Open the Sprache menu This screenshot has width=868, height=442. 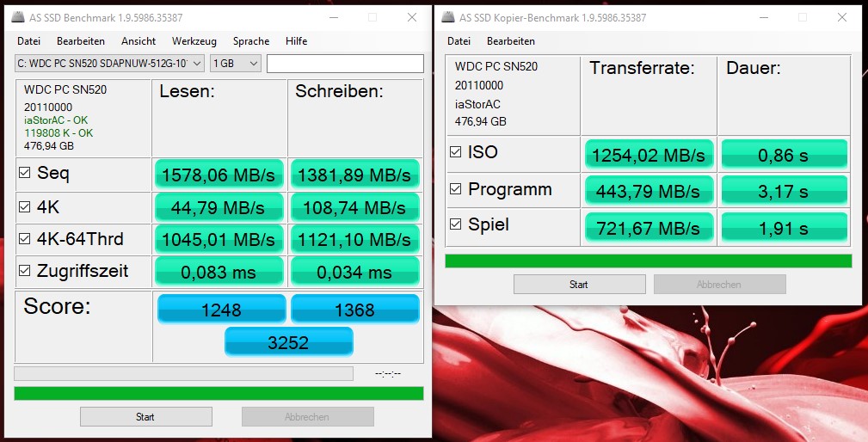(x=251, y=41)
